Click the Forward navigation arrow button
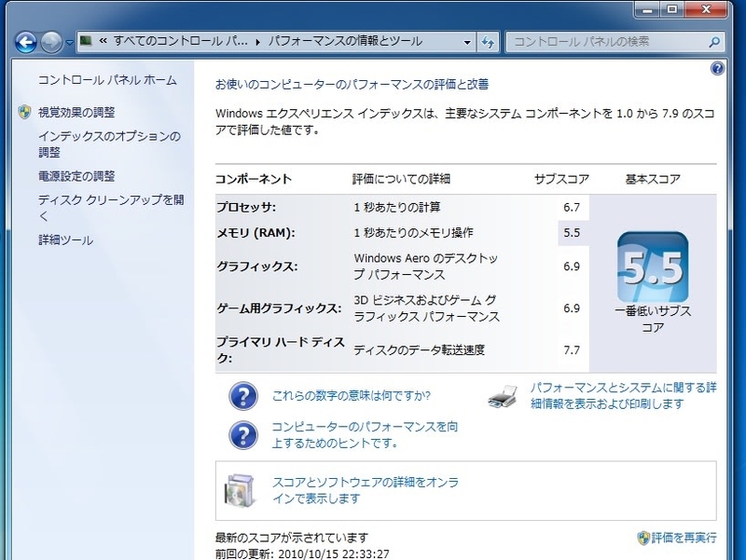The image size is (746, 560). [51, 42]
